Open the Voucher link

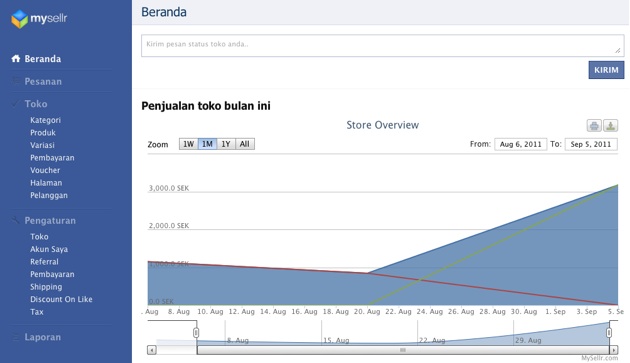pos(45,170)
